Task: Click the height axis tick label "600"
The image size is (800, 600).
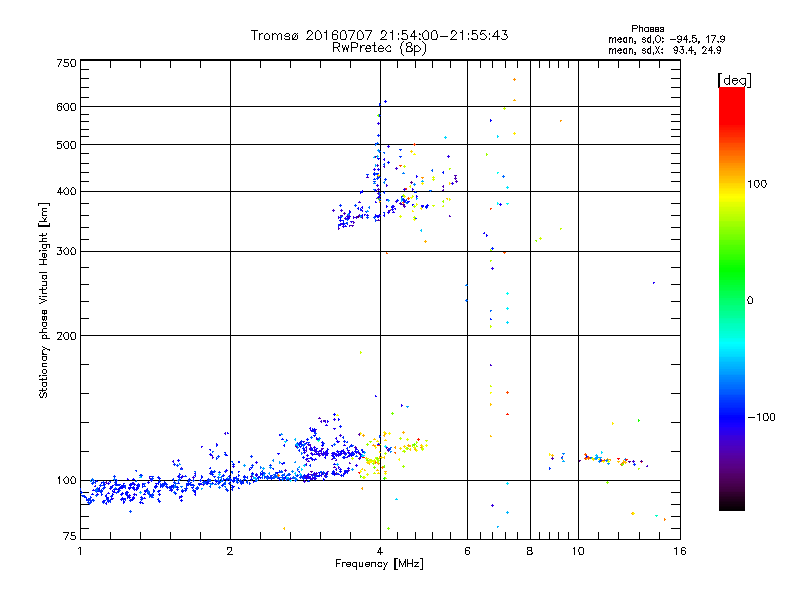Action: tap(67, 107)
